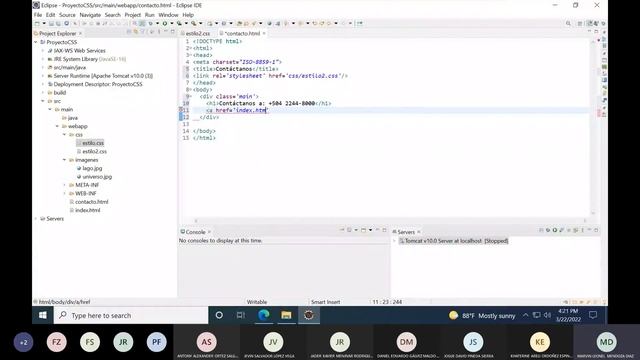The image size is (640, 360).
Task: Collapse the src folder node
Action: [43, 101]
